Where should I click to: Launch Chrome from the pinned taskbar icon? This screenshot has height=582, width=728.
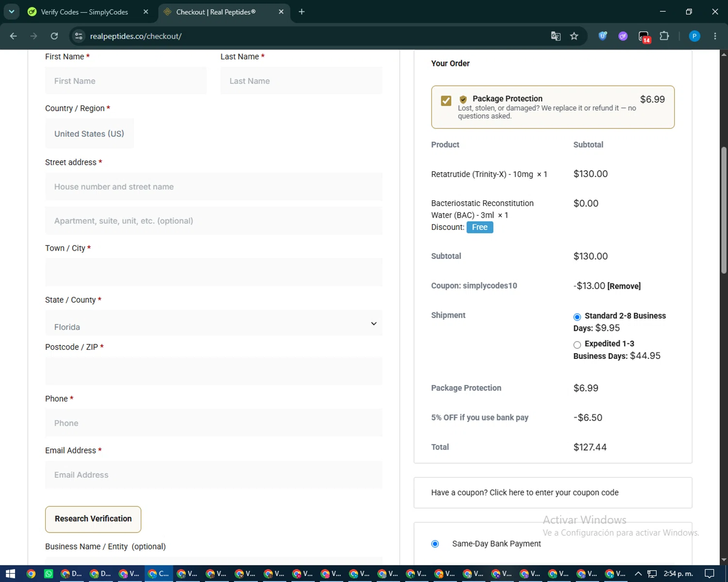click(31, 574)
